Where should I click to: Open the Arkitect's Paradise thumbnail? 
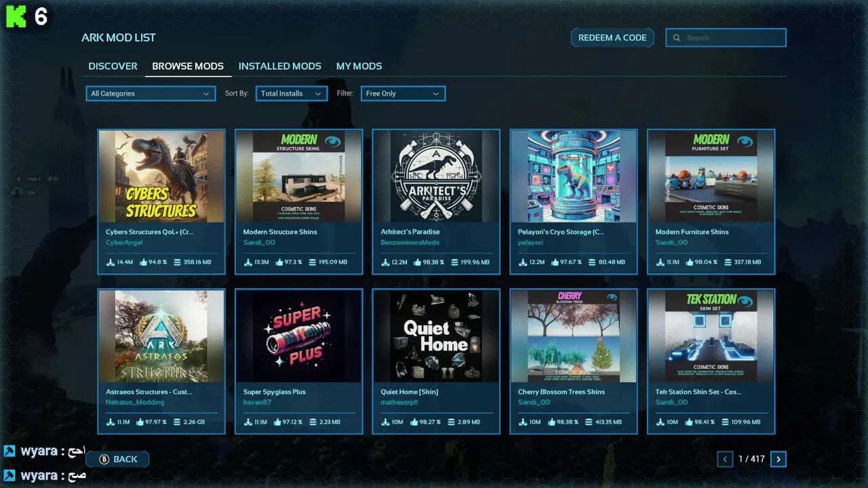(436, 176)
